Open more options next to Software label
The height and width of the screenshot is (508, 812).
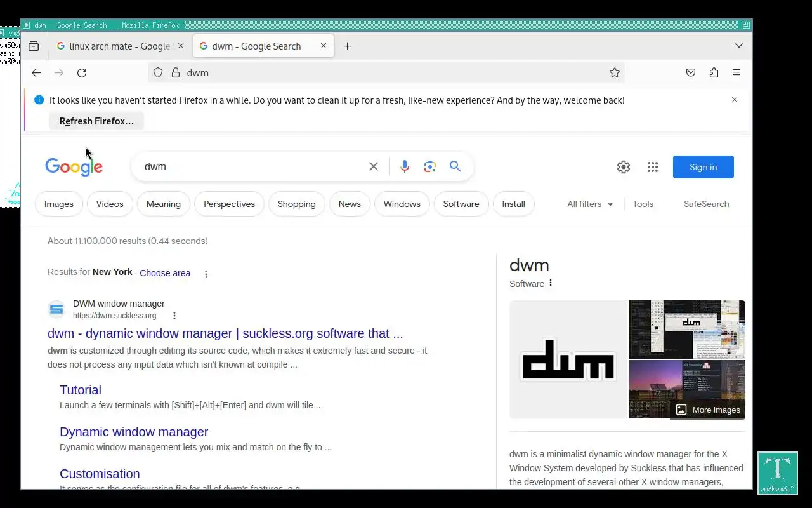[x=551, y=283]
